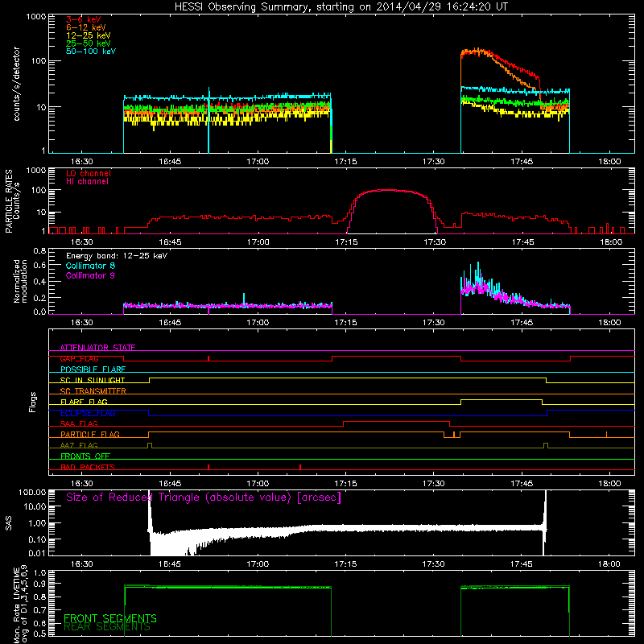Click the Flags panel axis label
Image resolution: width=644 pixels, height=644 pixels.
tap(33, 402)
